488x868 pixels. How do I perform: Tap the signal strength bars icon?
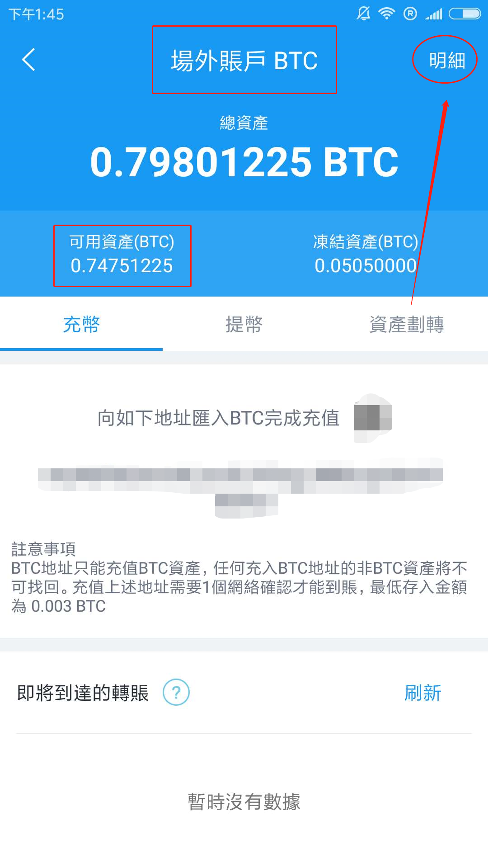(x=434, y=14)
